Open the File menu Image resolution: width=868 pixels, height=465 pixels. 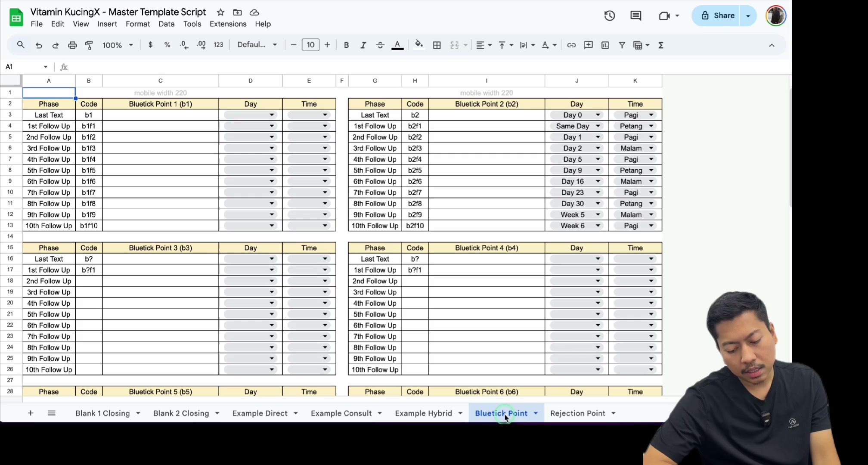pyautogui.click(x=37, y=24)
